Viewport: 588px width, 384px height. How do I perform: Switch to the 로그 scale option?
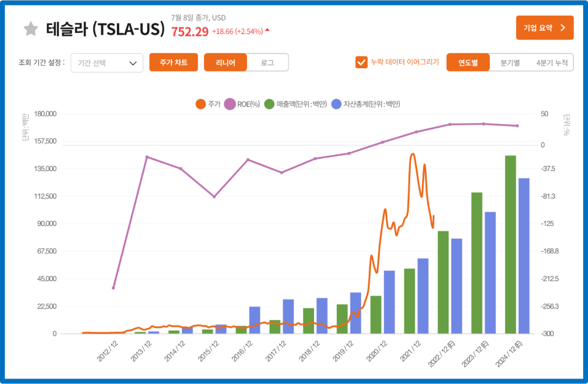pos(267,62)
